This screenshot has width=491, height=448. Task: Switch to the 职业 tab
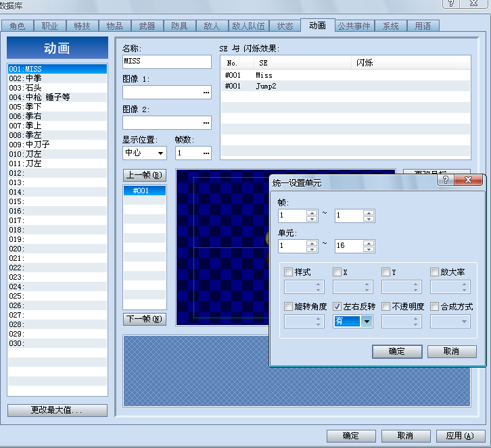(x=50, y=26)
